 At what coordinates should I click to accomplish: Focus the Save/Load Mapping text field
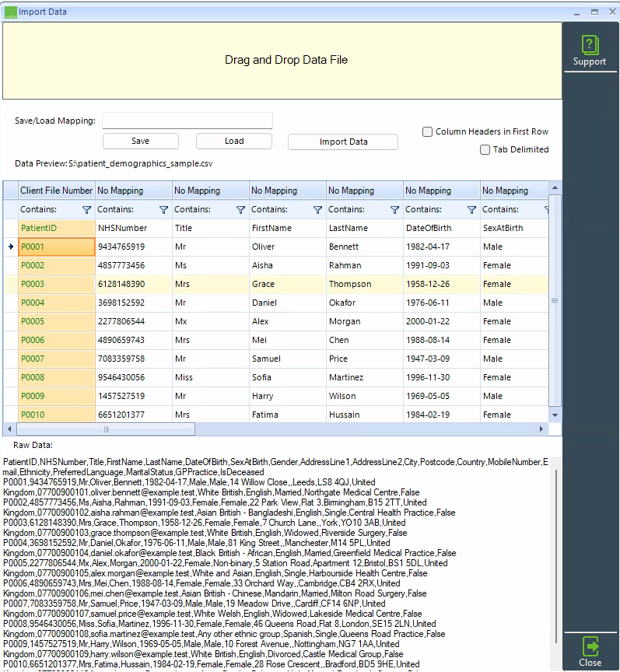(x=187, y=121)
